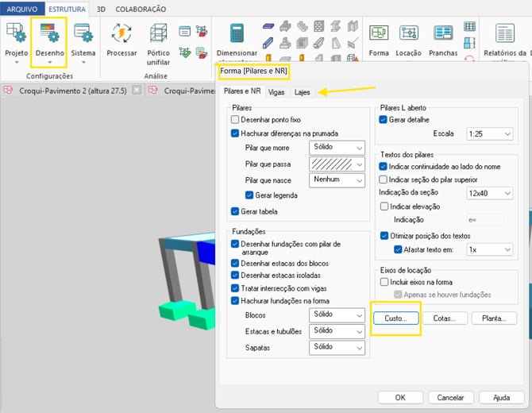This screenshot has width=532, height=413.
Task: Click the Desenho settings icon
Action: click(x=49, y=33)
